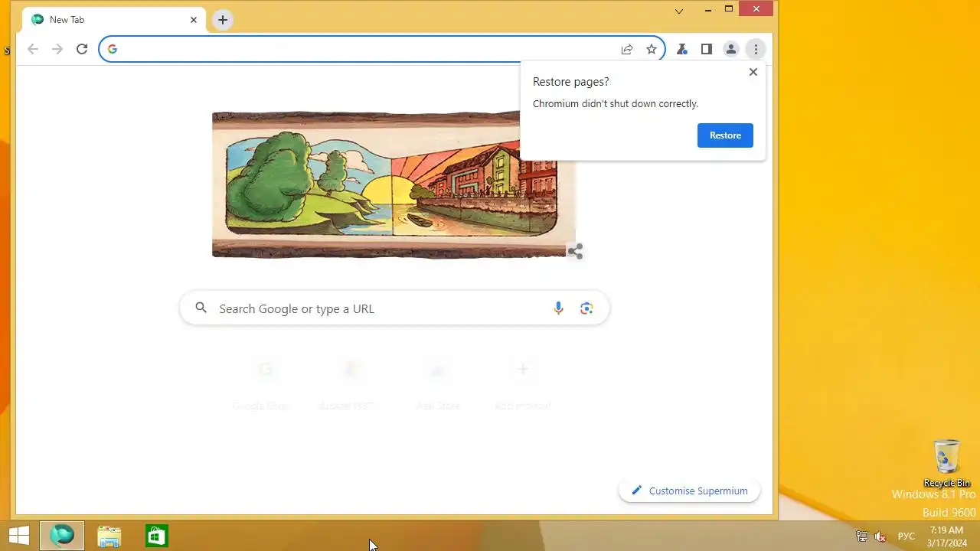Search by image with the lens icon
The image size is (980, 551).
pos(586,308)
